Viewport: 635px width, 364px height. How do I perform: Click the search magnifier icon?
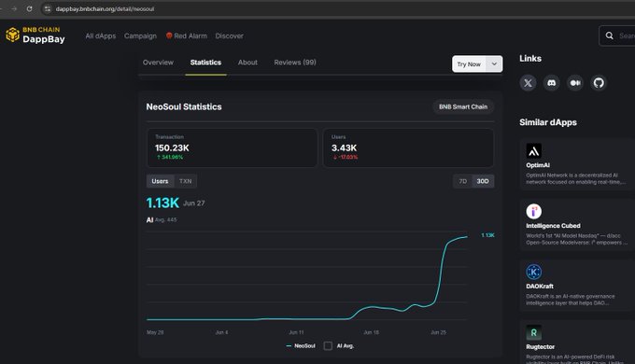[609, 35]
